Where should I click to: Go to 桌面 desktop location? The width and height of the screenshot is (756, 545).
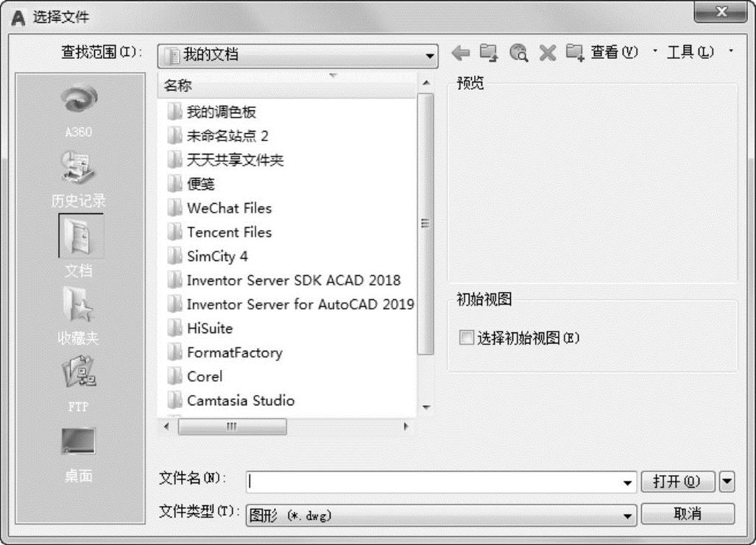79,442
